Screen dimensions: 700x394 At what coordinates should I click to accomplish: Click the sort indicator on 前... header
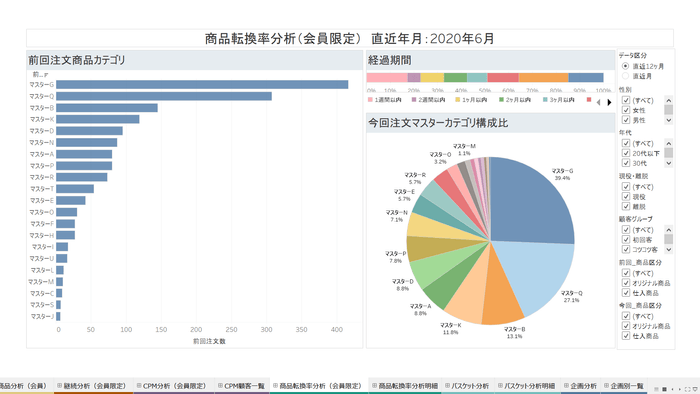(x=46, y=75)
